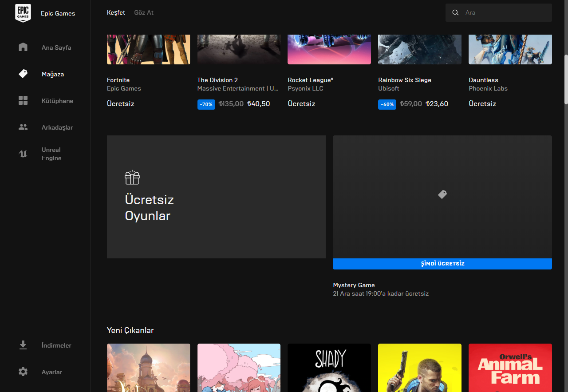This screenshot has width=568, height=392.
Task: Open the Mystery Game title link
Action: pyautogui.click(x=354, y=285)
